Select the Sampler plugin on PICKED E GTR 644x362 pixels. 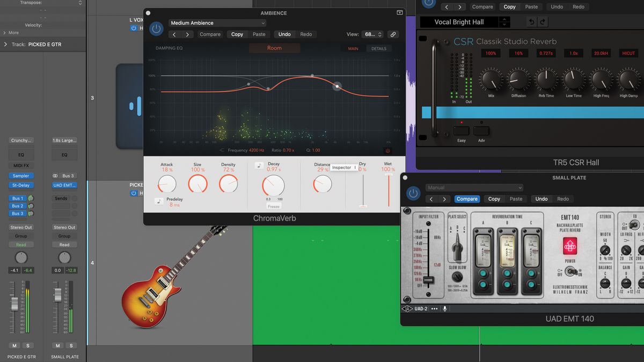click(x=20, y=175)
